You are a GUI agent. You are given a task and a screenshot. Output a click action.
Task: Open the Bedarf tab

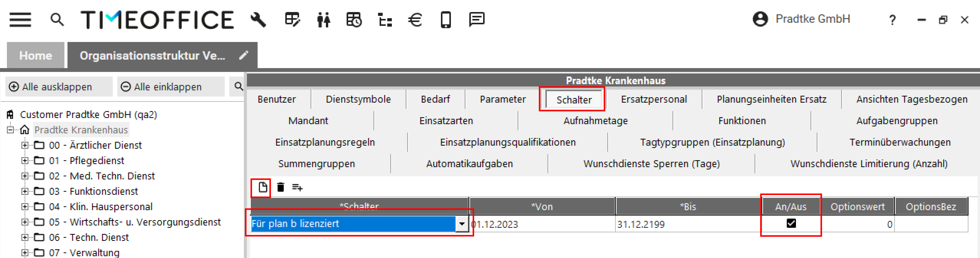435,99
